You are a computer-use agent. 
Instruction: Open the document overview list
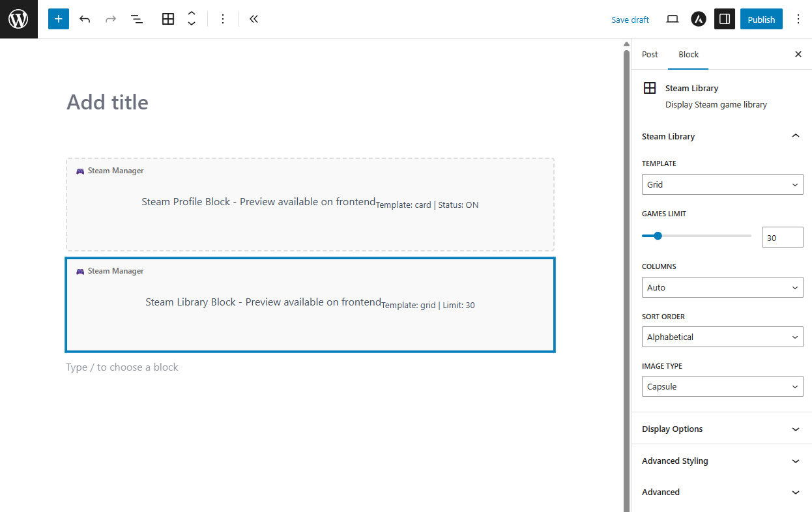tap(137, 19)
